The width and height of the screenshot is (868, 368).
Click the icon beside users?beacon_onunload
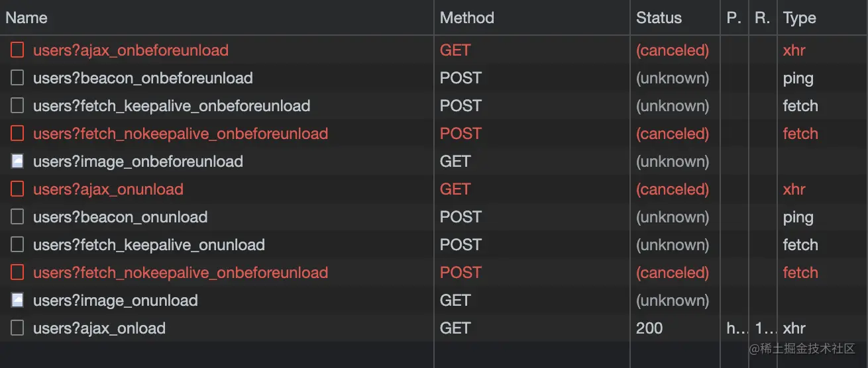(x=17, y=216)
